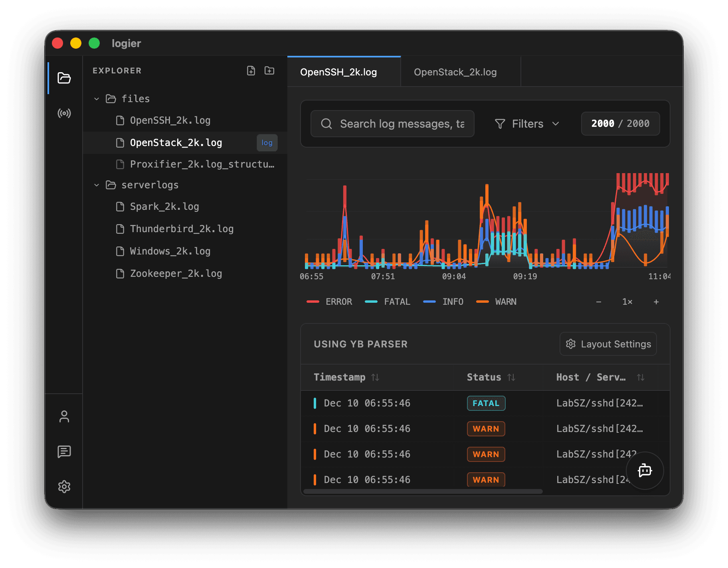Click the horizontal scrollbar under the table
This screenshot has height=568, width=728.
(x=423, y=491)
